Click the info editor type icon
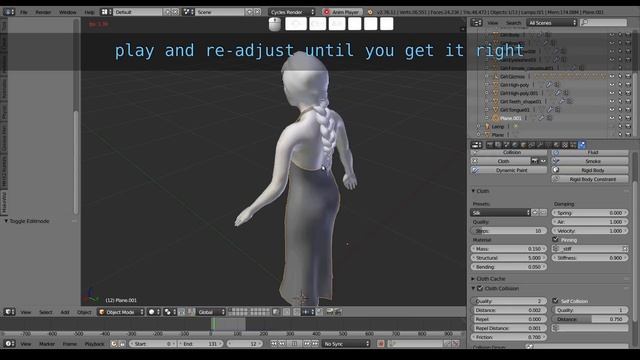 9,12
